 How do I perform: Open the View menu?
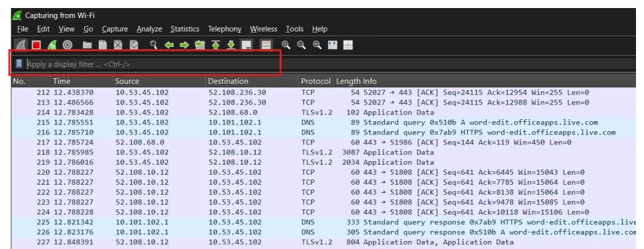(67, 29)
